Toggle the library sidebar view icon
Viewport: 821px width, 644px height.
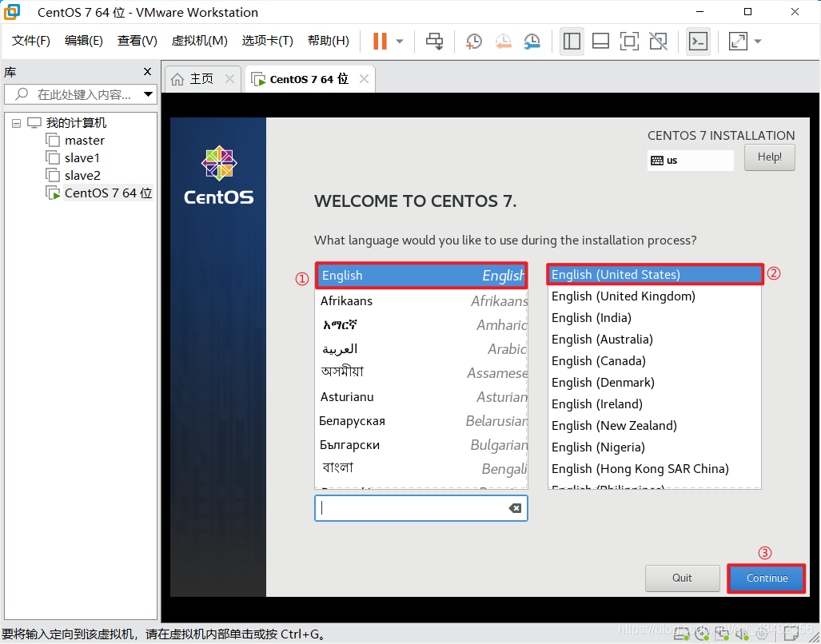point(572,41)
